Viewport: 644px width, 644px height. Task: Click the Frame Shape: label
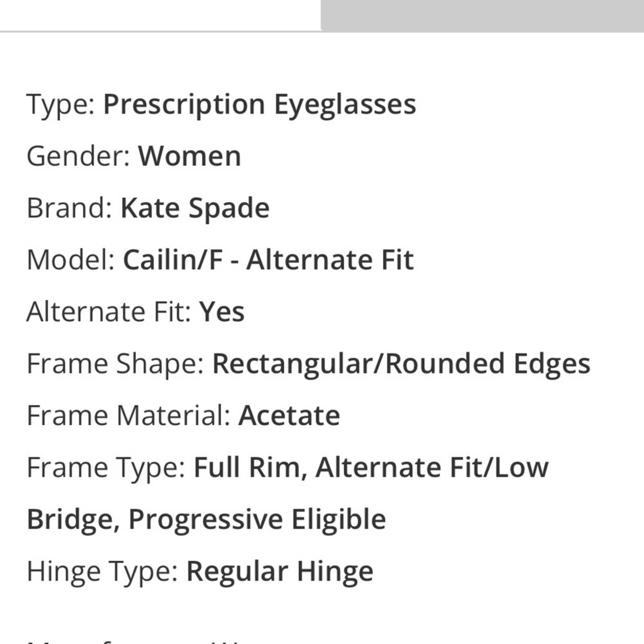tap(116, 364)
